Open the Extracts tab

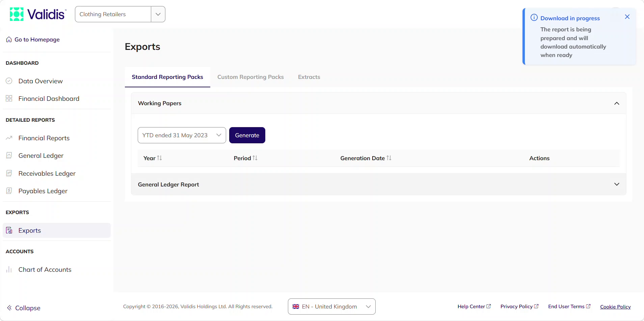pyautogui.click(x=309, y=77)
